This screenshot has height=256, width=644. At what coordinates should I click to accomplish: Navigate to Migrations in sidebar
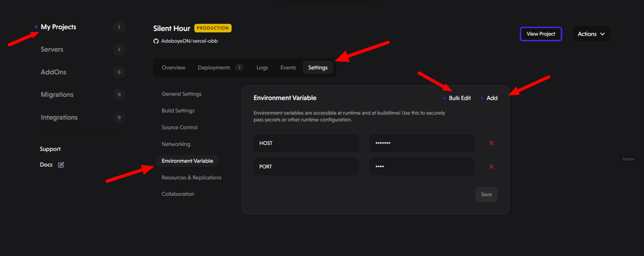point(57,95)
